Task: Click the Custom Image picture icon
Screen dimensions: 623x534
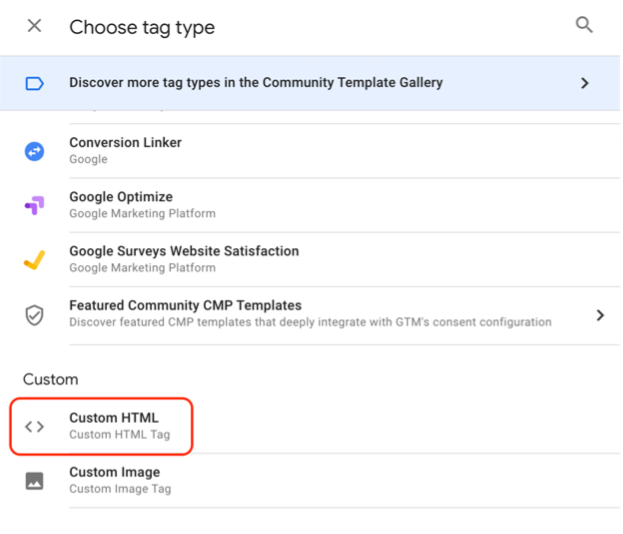Action: pos(35,481)
